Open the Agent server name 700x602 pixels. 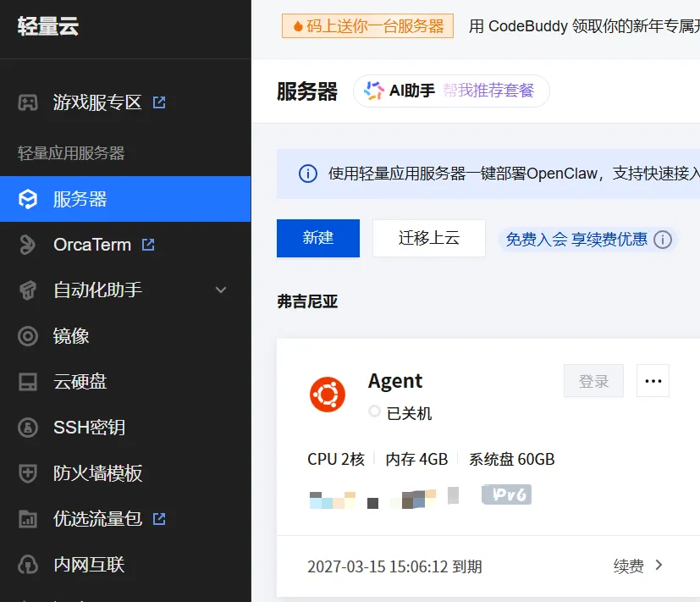point(395,381)
